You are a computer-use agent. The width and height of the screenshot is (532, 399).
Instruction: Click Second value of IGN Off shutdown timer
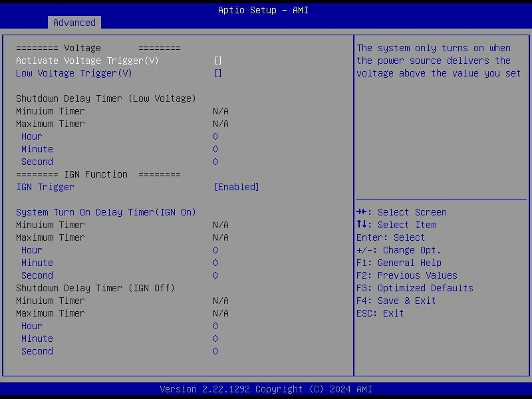pyautogui.click(x=215, y=351)
